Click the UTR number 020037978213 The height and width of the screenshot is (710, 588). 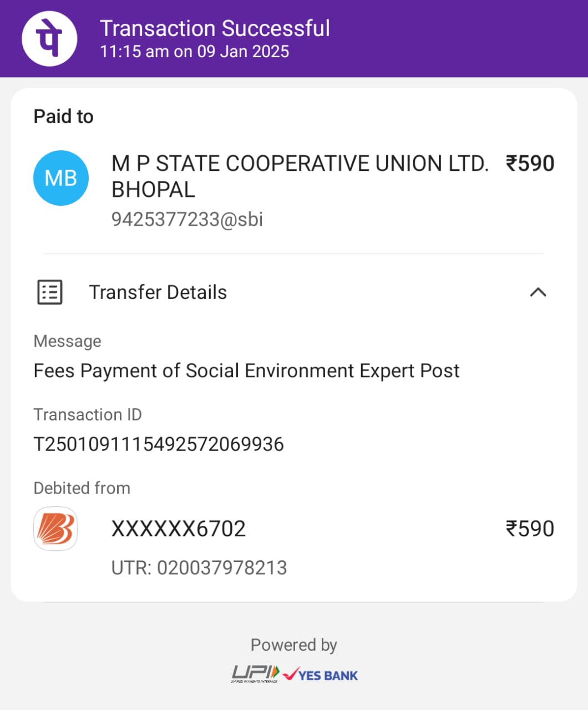[199, 568]
